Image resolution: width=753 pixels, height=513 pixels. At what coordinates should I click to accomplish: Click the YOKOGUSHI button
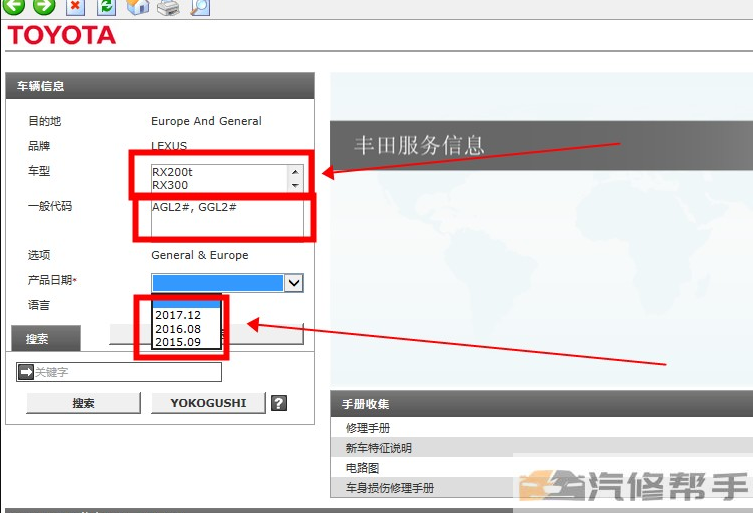(208, 403)
